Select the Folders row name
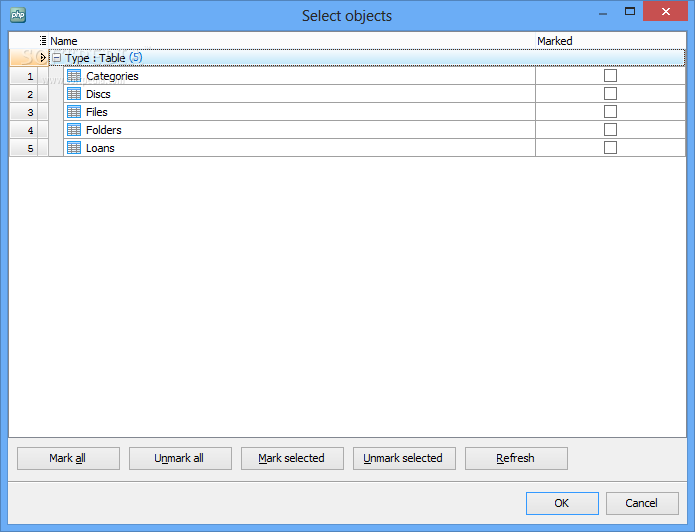 tap(104, 130)
